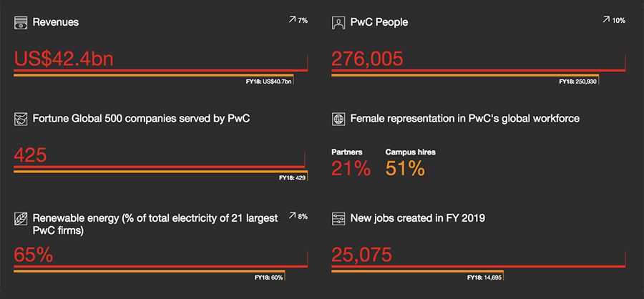The height and width of the screenshot is (299, 644).
Task: Click the FY18: US$40.7bn comparison label
Action: (x=268, y=82)
